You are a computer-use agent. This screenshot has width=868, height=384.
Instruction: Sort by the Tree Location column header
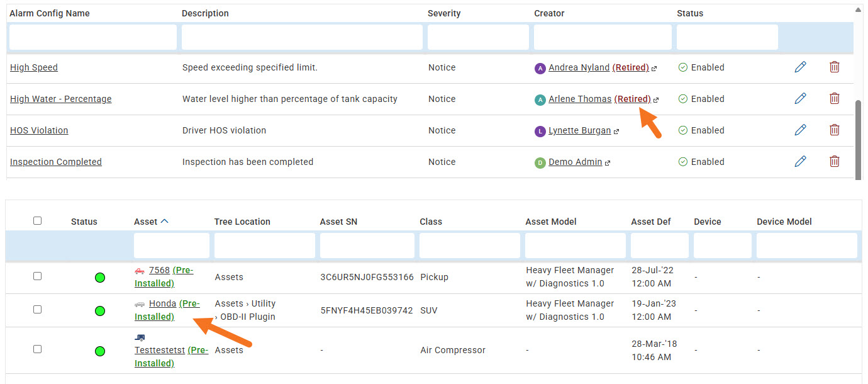[242, 222]
